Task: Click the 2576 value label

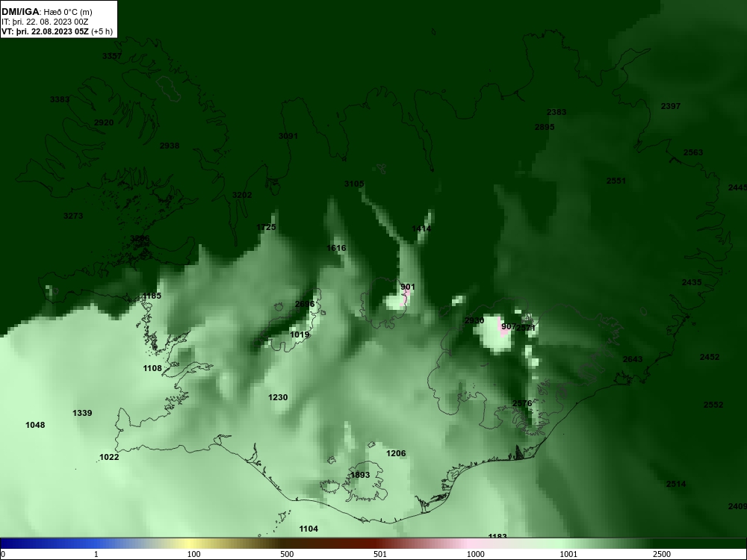Action: (x=522, y=404)
